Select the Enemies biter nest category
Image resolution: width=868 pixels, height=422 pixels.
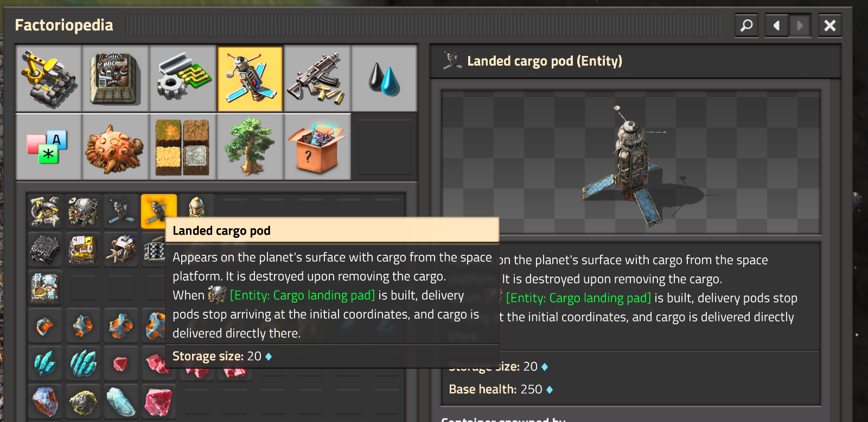tap(116, 147)
